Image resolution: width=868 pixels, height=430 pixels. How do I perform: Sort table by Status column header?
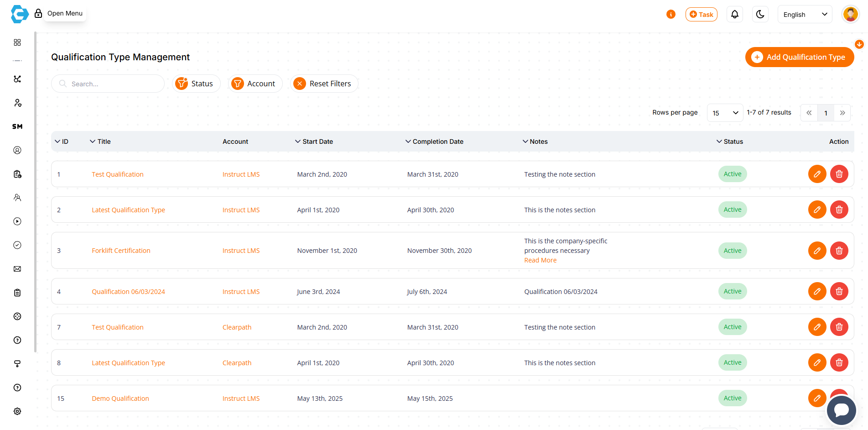[x=730, y=142]
